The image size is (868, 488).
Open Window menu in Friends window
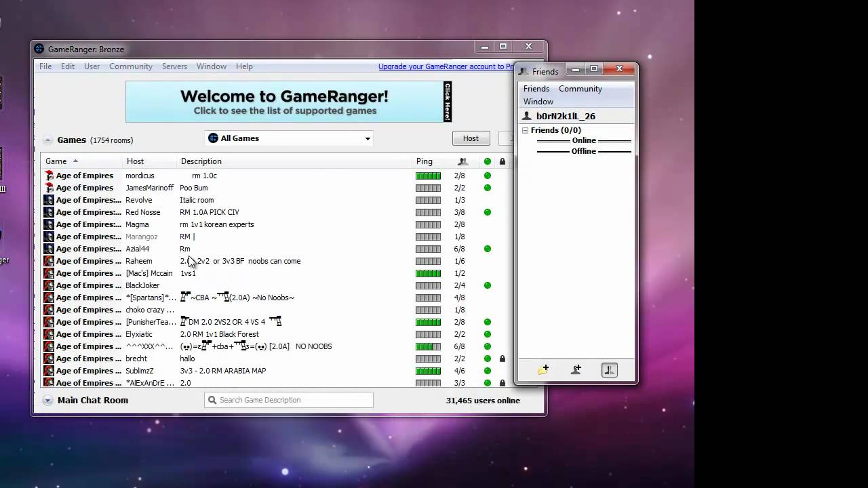(538, 102)
